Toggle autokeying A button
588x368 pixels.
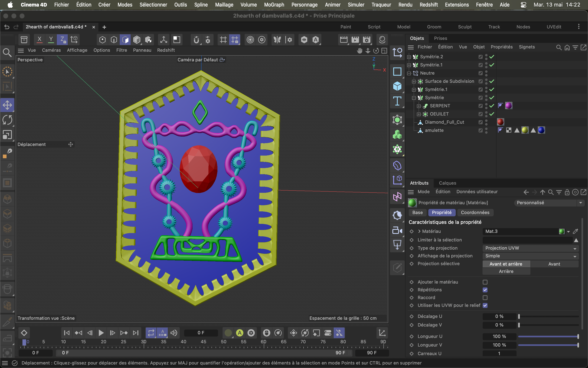point(239,333)
